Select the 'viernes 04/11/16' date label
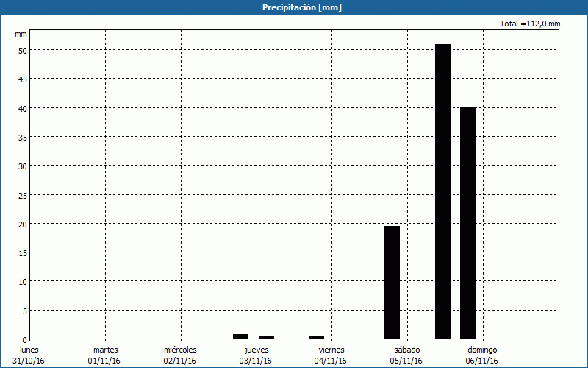Viewport: 588px width, 368px height. point(331,355)
